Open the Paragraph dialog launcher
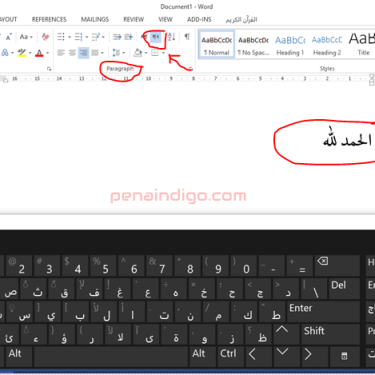 pyautogui.click(x=190, y=69)
